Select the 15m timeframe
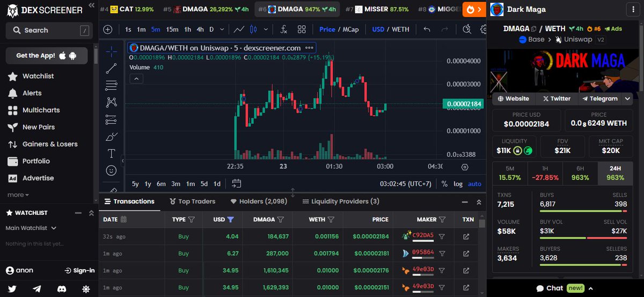Viewport: 644px width, 297px height. (172, 29)
